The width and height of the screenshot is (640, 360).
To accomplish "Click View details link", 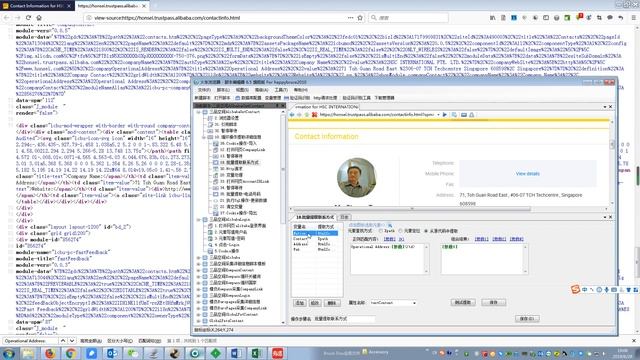I will tap(527, 174).
